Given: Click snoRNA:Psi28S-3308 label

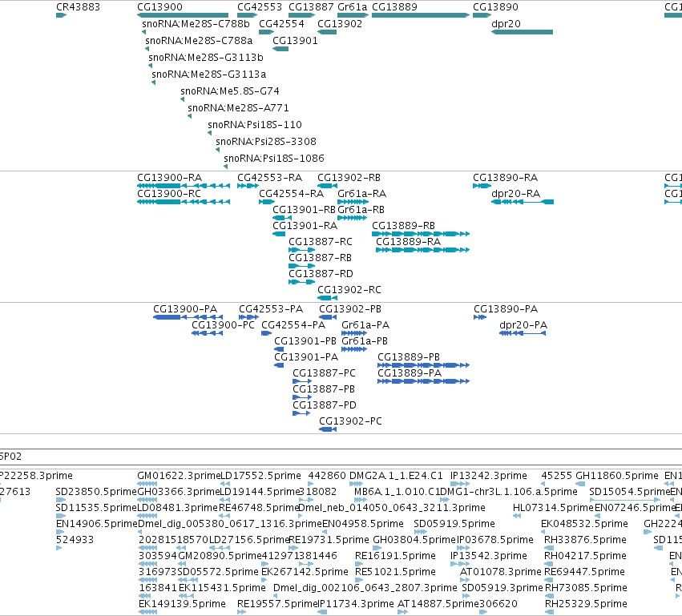Looking at the screenshot, I should [266, 142].
